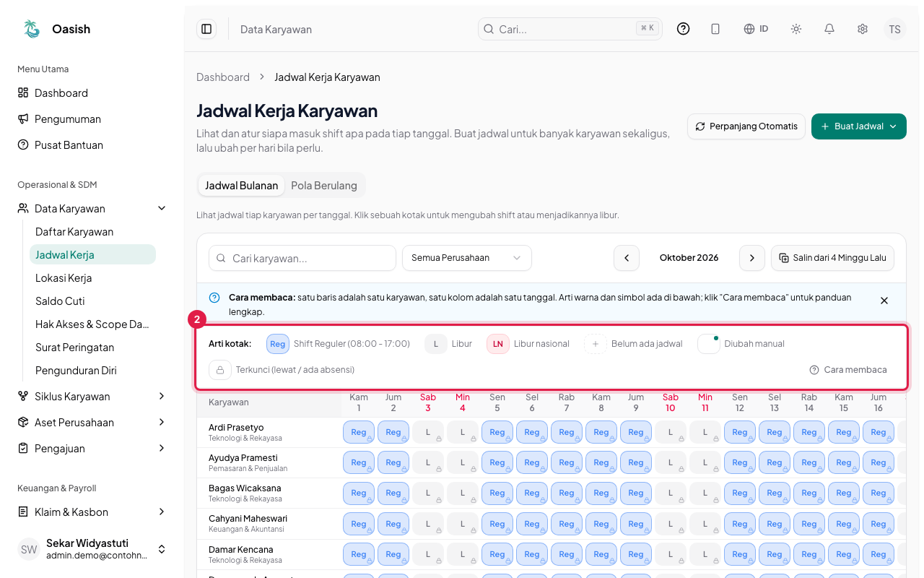Go to previous month with left arrow
Viewport: 924px width, 578px height.
click(x=627, y=258)
